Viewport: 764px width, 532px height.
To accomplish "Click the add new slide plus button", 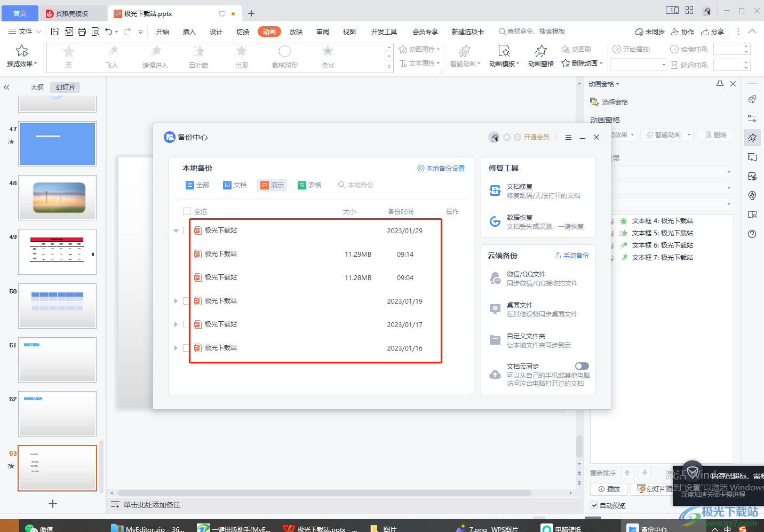I will coord(52,504).
